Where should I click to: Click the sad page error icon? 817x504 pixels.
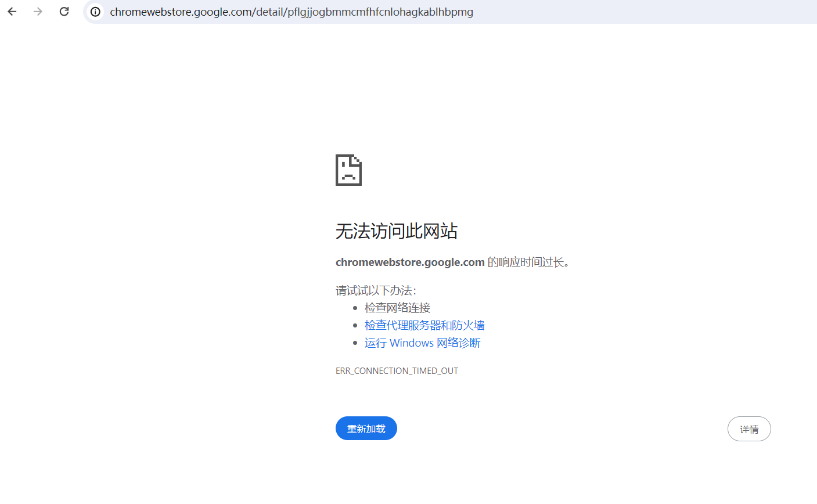pos(348,170)
